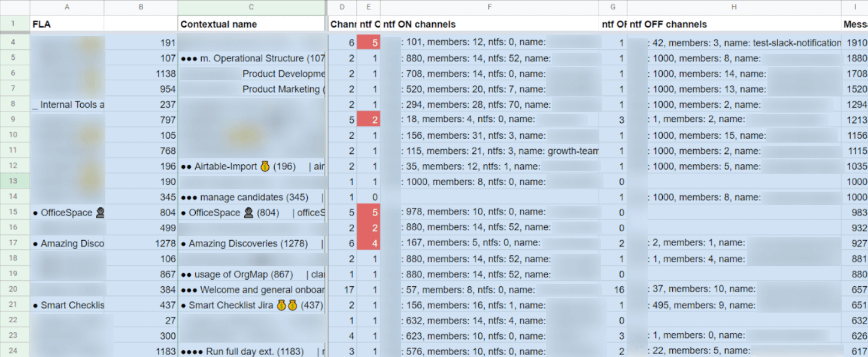Click 'Airtable-Import (196)' cell
The height and width of the screenshot is (357, 868).
point(251,167)
